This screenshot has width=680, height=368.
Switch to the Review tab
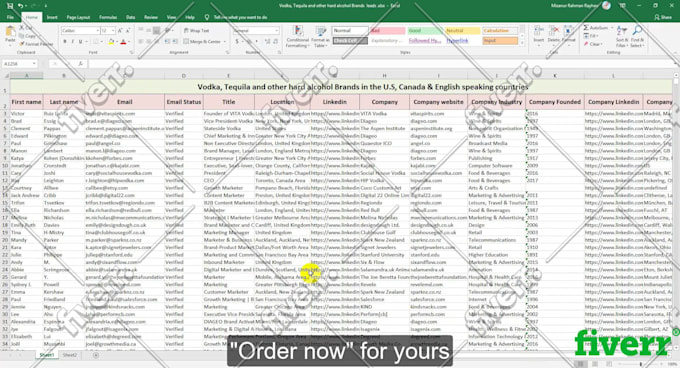click(150, 17)
